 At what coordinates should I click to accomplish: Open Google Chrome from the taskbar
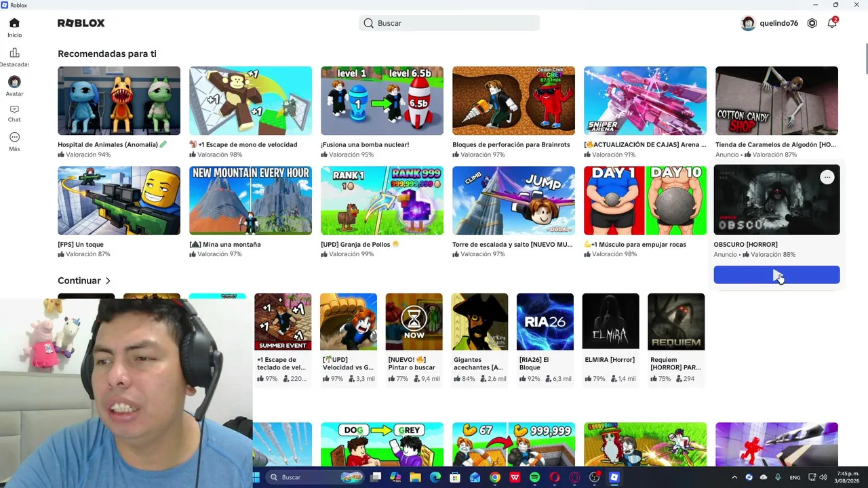click(495, 477)
